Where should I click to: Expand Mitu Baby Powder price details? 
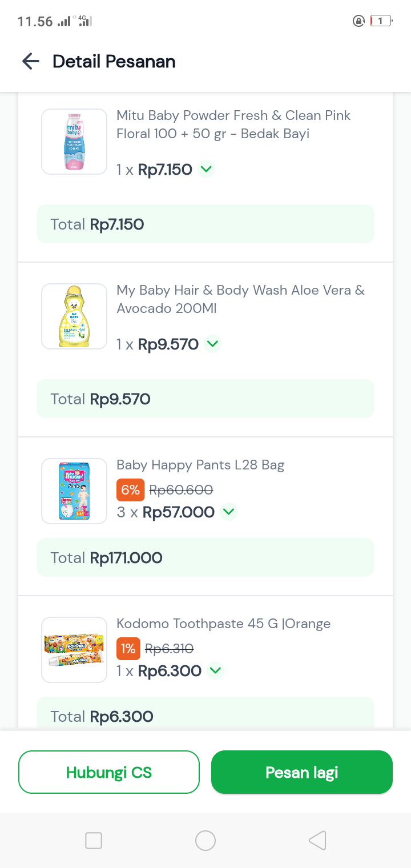coord(207,169)
